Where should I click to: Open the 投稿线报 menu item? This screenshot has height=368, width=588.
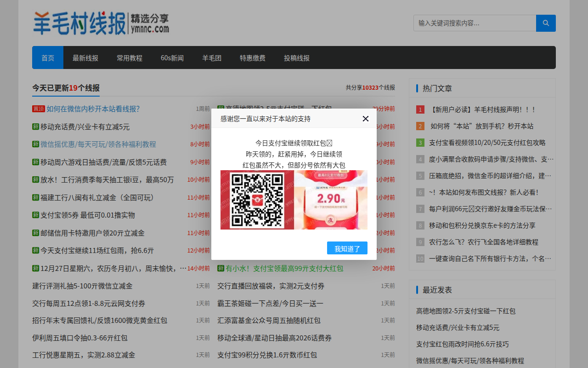(296, 57)
